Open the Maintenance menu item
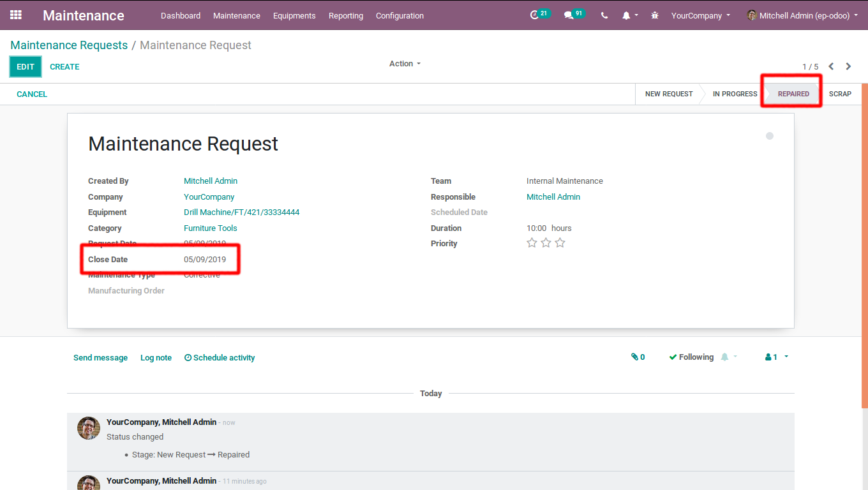The width and height of the screenshot is (868, 490). coord(237,15)
